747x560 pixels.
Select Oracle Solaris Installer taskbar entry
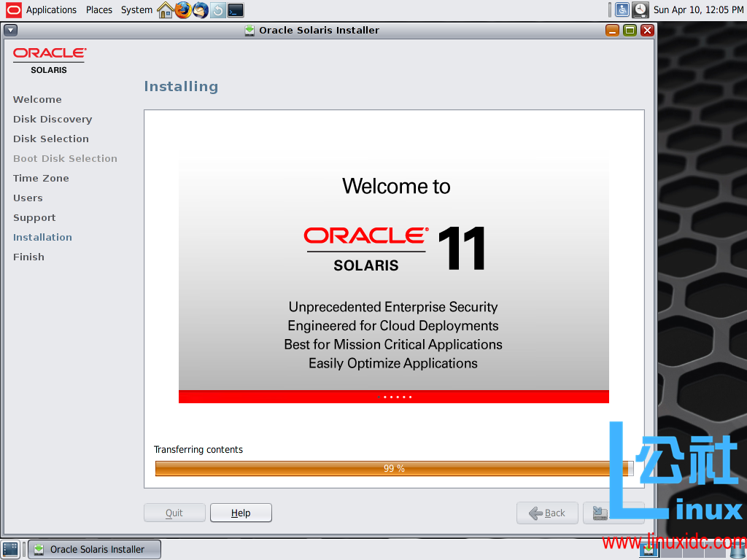pos(94,549)
